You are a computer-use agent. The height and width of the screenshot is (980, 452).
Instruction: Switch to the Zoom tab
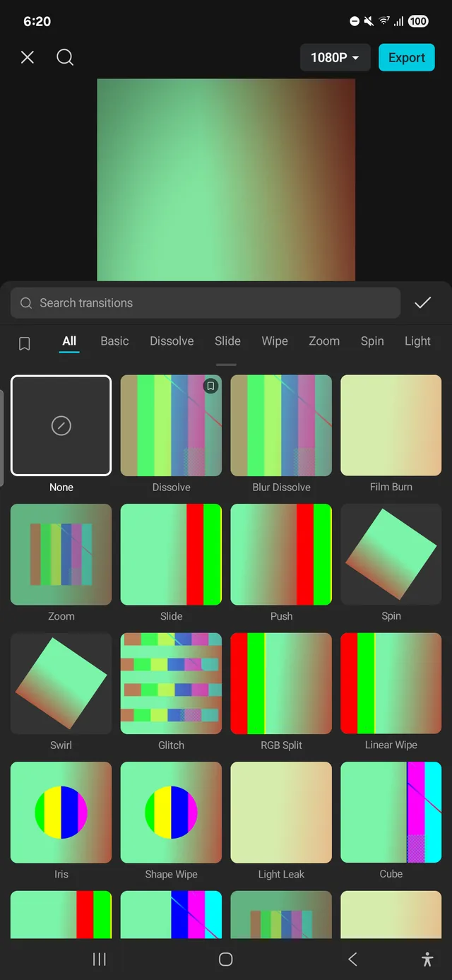[324, 341]
